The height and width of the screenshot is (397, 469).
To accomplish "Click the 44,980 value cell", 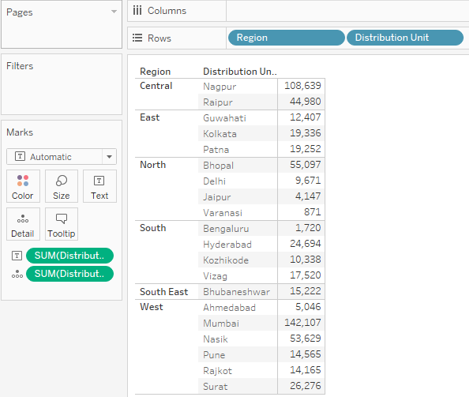I will pyautogui.click(x=305, y=102).
